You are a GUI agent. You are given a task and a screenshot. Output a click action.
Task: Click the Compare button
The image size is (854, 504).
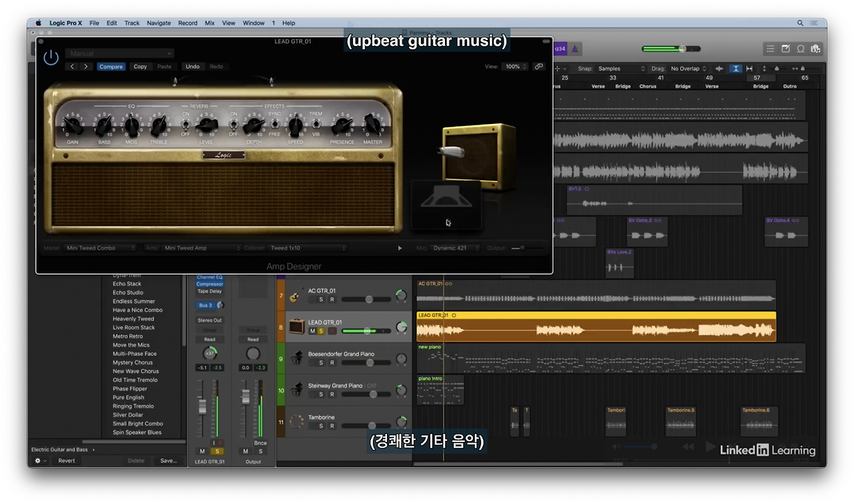[111, 67]
